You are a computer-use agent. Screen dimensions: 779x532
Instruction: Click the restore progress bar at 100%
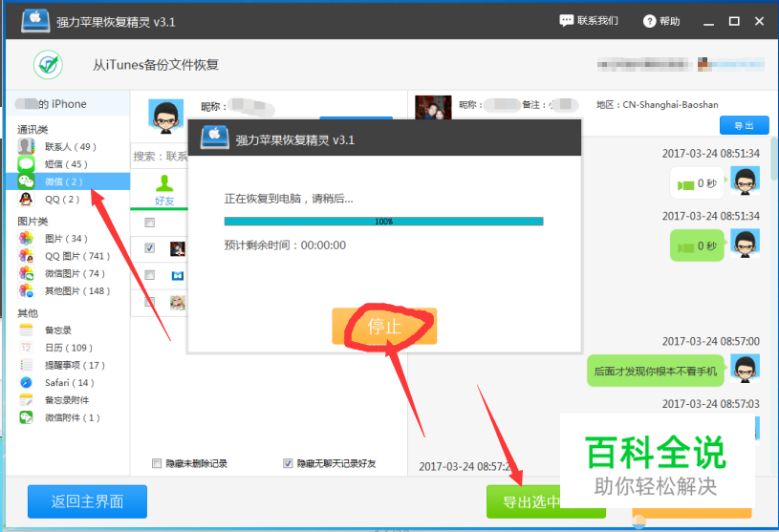(383, 222)
